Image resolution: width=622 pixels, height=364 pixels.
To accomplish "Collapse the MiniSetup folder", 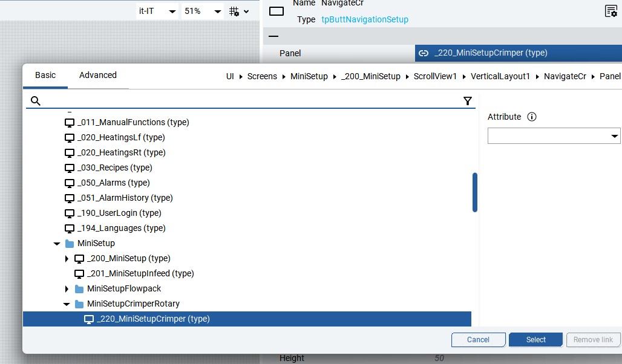I will (57, 244).
